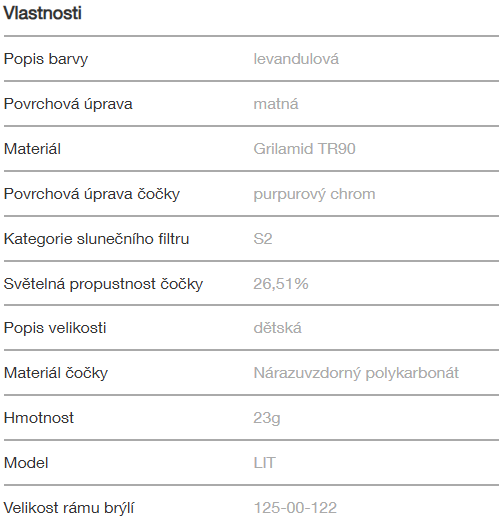Viewport: 499px width, 524px height.
Task: Click the levandulová color value
Action: pyautogui.click(x=296, y=59)
